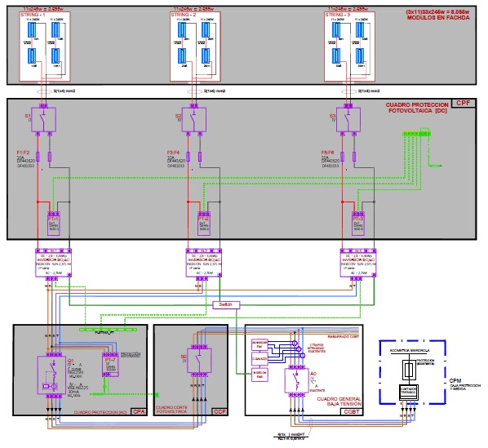Select the PT-3 surge protector block
This screenshot has height=448, width=488.
coord(358,224)
